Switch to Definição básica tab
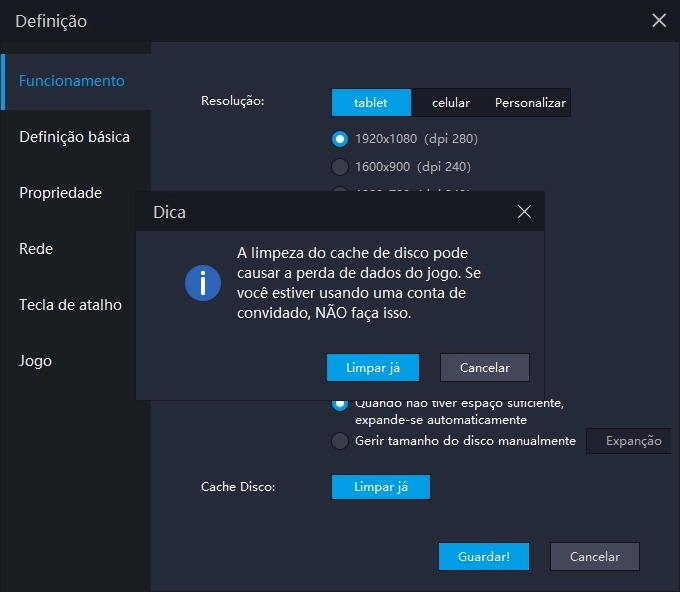Screen dimensions: 680x592 click(x=74, y=137)
